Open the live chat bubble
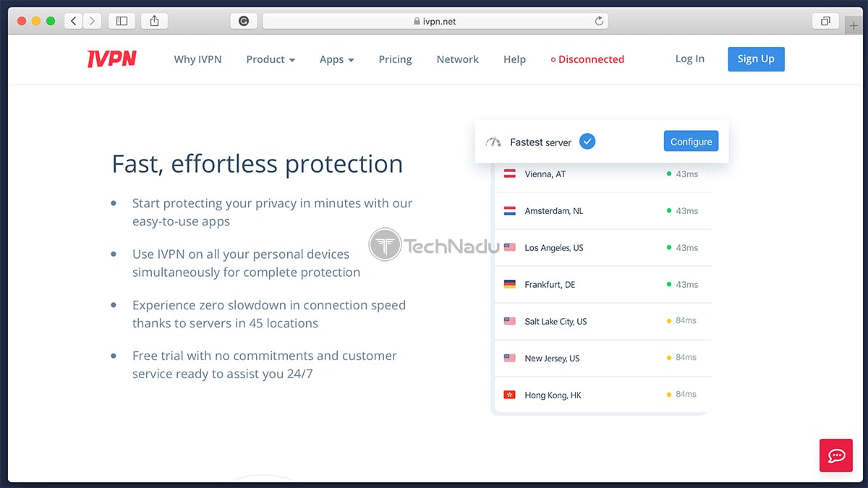Viewport: 868px width, 488px height. (x=837, y=455)
